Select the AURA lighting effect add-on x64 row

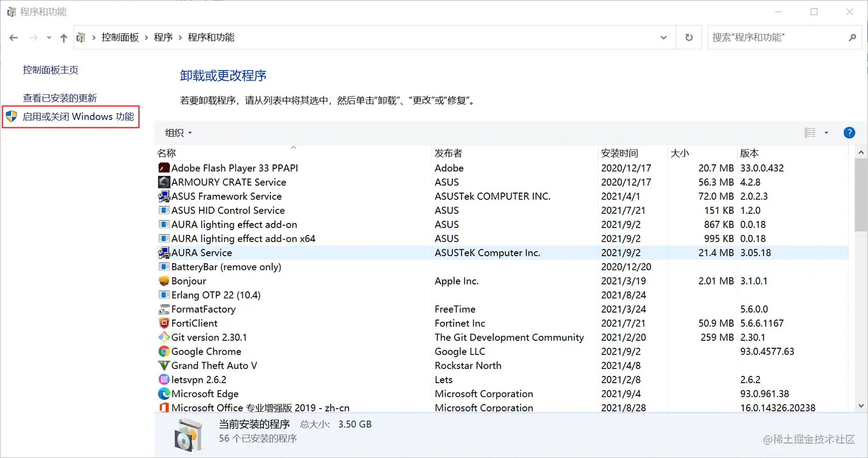[x=502, y=238]
